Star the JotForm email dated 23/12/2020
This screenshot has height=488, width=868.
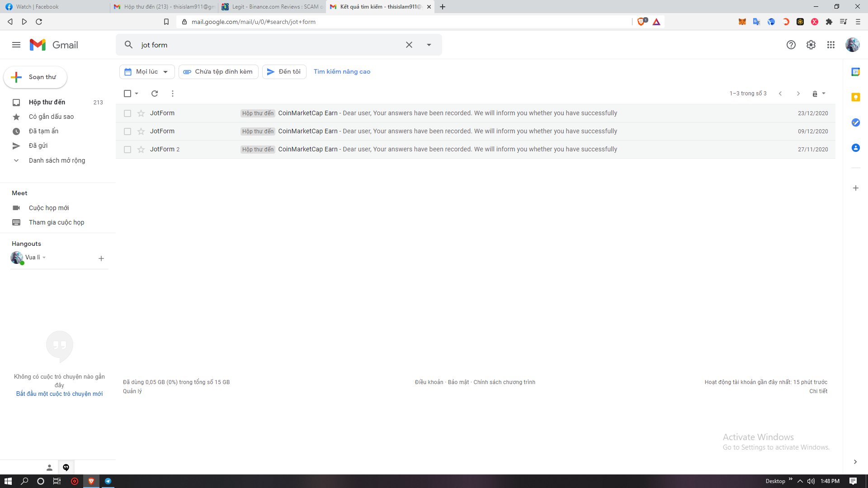pyautogui.click(x=141, y=113)
